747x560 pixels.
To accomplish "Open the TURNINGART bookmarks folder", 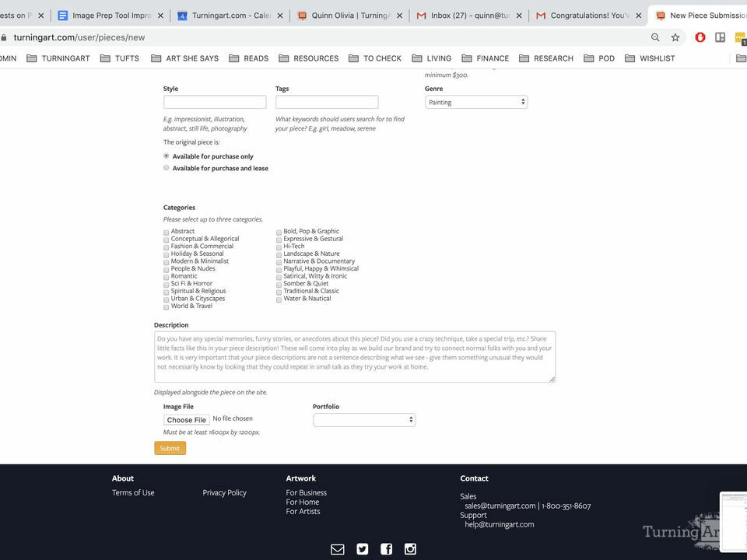I will (58, 58).
